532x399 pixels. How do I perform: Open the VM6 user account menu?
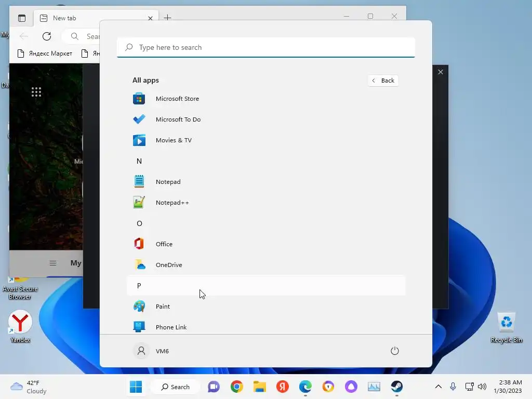pyautogui.click(x=151, y=351)
